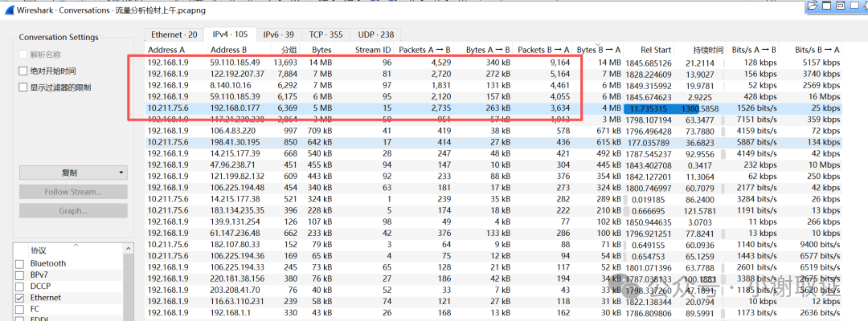Check the Bluetooth protocol checkbox
Viewport: 868px width, 321px height.
click(19, 264)
